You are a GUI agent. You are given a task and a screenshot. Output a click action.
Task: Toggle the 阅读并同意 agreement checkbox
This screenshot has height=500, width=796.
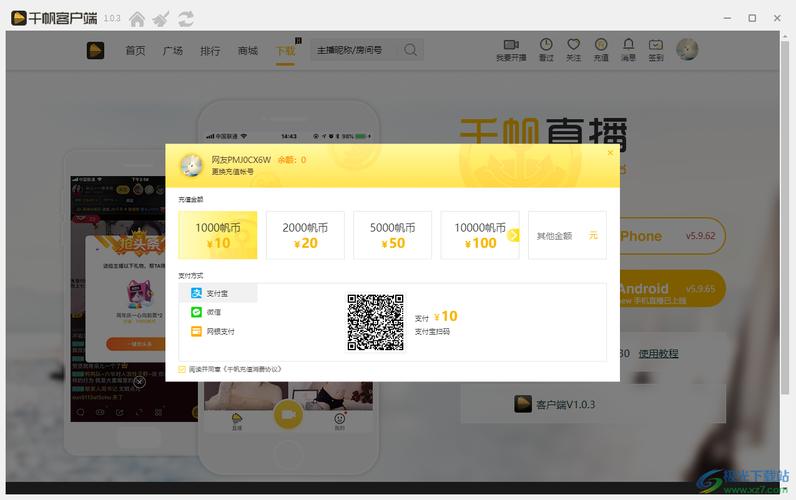point(182,369)
